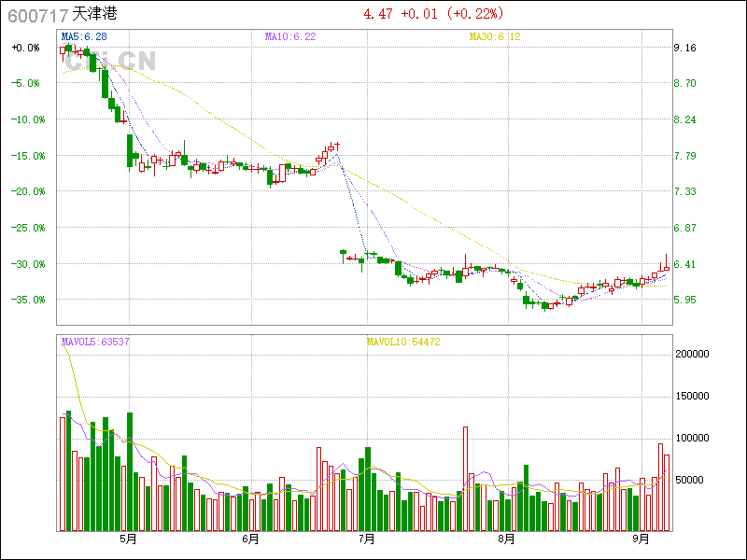Jump to the 7月 date marker
The width and height of the screenshot is (747, 560).
(x=366, y=539)
